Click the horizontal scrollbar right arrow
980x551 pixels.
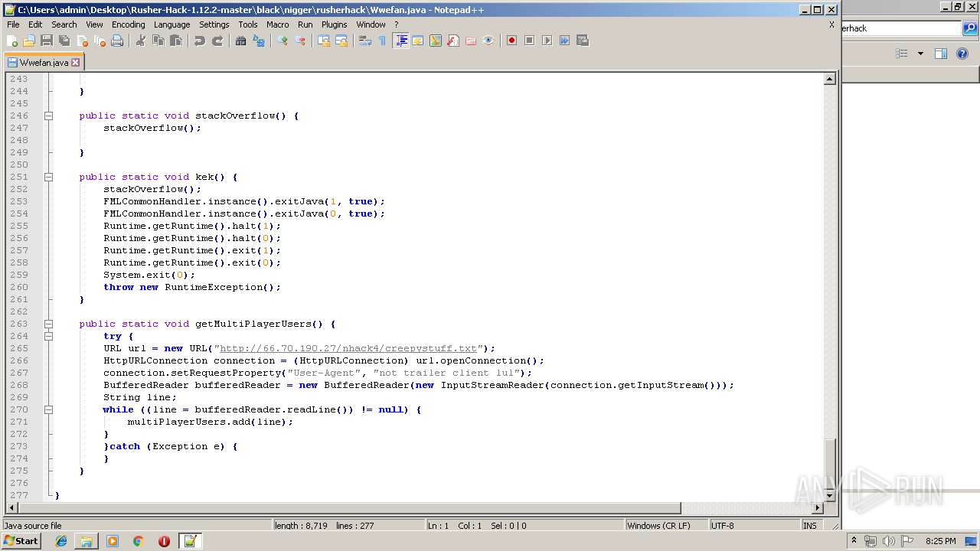pos(818,508)
